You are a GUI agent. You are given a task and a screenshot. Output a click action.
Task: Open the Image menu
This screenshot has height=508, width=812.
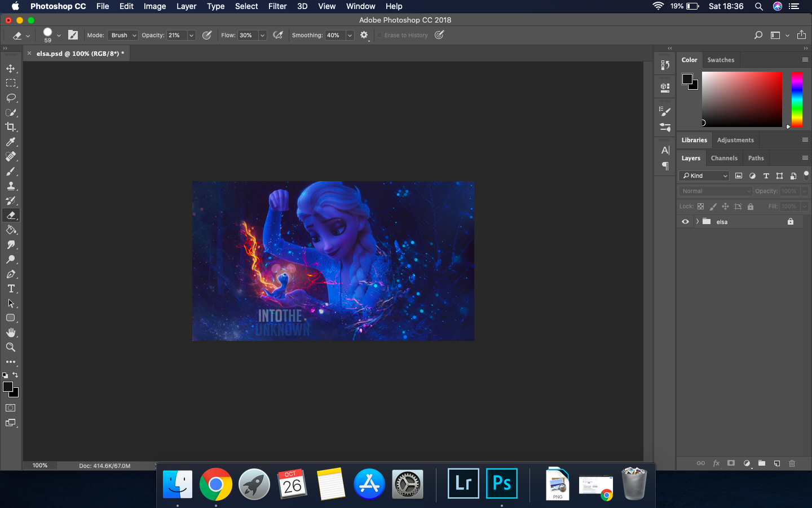pyautogui.click(x=155, y=6)
